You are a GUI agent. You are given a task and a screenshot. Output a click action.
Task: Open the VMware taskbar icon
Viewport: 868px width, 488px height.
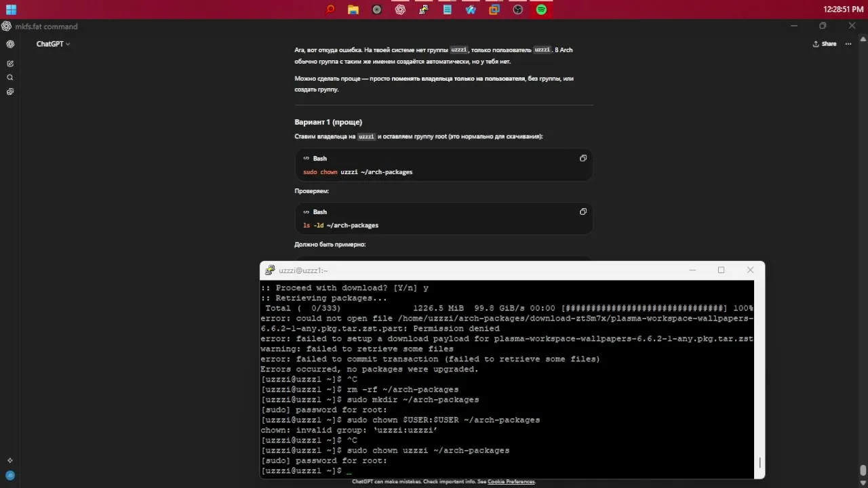pyautogui.click(x=494, y=9)
